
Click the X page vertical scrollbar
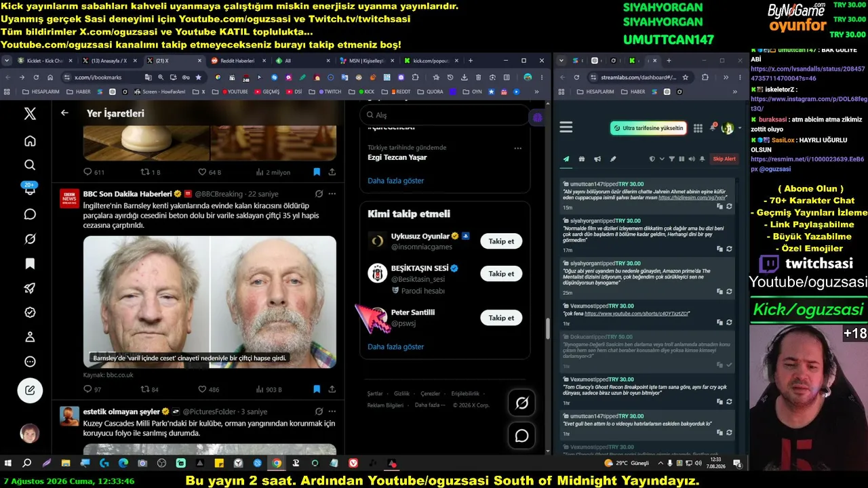pos(547,329)
